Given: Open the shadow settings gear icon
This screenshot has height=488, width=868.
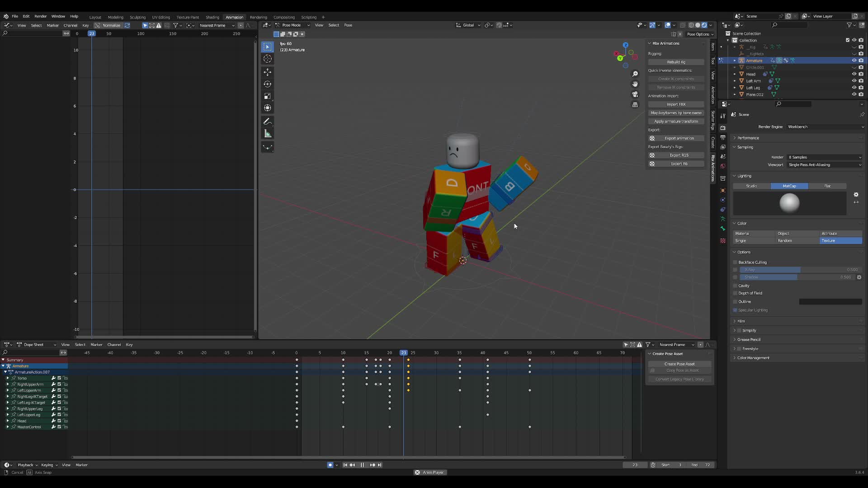Looking at the screenshot, I should click(859, 277).
